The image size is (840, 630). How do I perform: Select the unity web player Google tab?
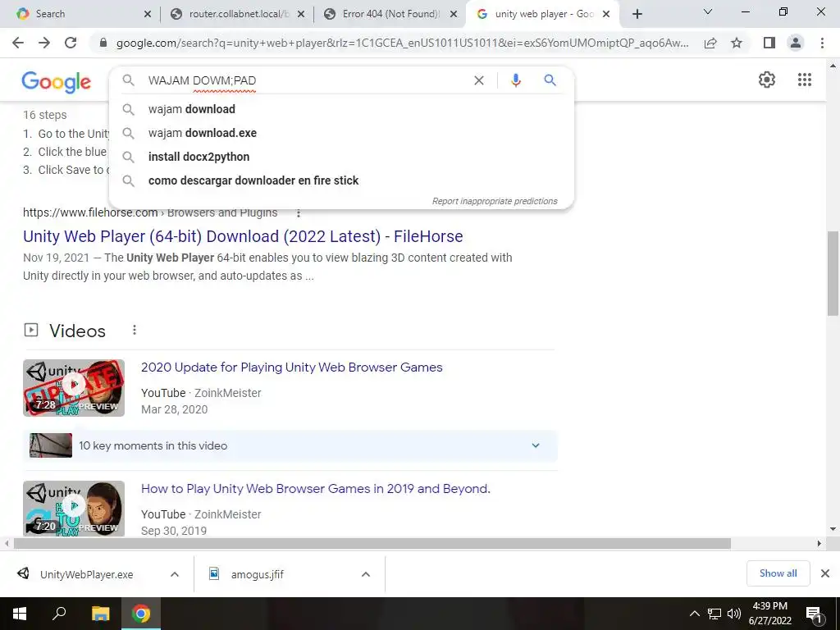pyautogui.click(x=542, y=14)
